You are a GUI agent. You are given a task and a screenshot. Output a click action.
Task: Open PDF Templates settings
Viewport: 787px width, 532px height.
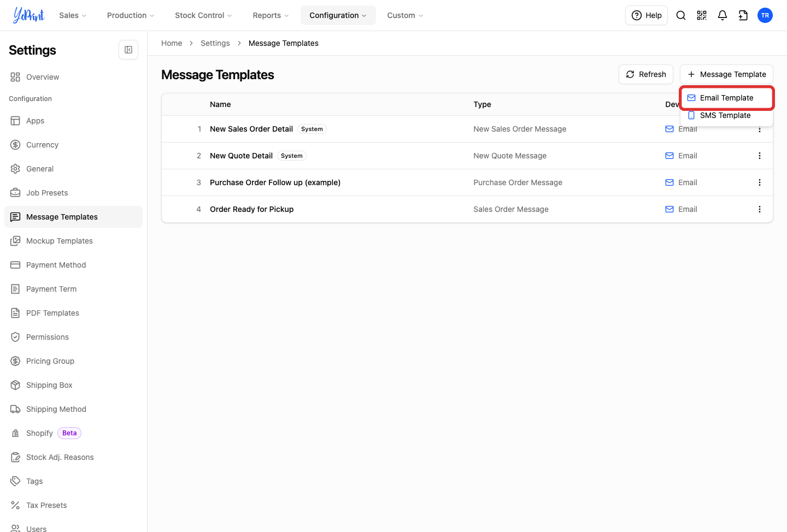[x=73, y=313]
